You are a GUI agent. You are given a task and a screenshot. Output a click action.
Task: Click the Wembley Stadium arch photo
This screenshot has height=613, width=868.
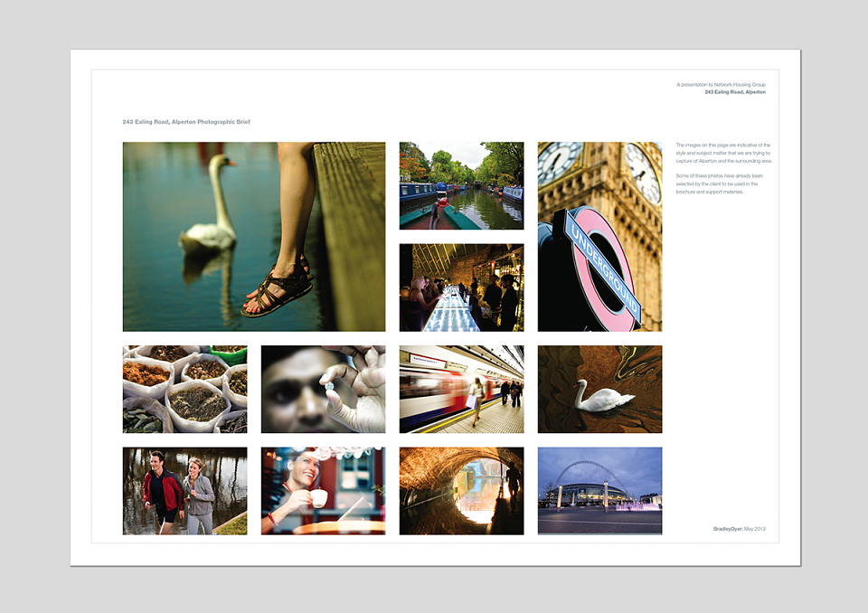click(600, 491)
